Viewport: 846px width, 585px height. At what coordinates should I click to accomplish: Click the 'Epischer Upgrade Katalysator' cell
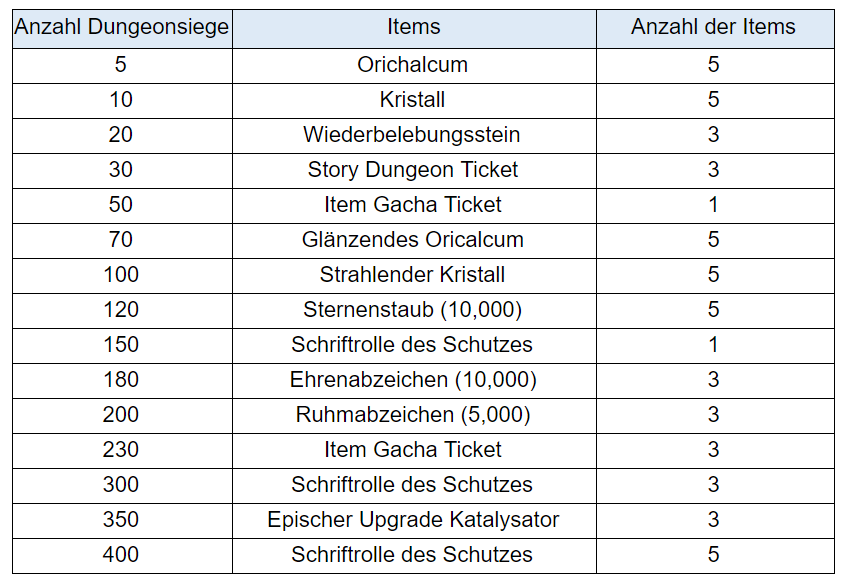point(413,520)
